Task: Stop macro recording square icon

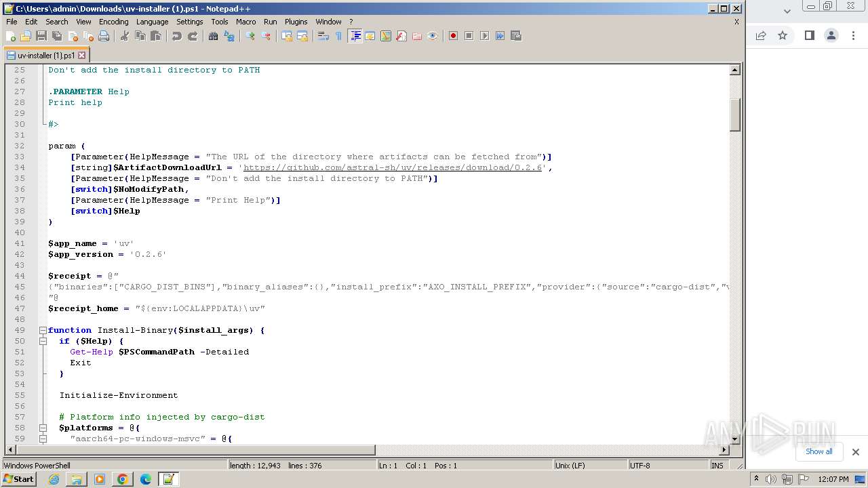Action: point(469,36)
